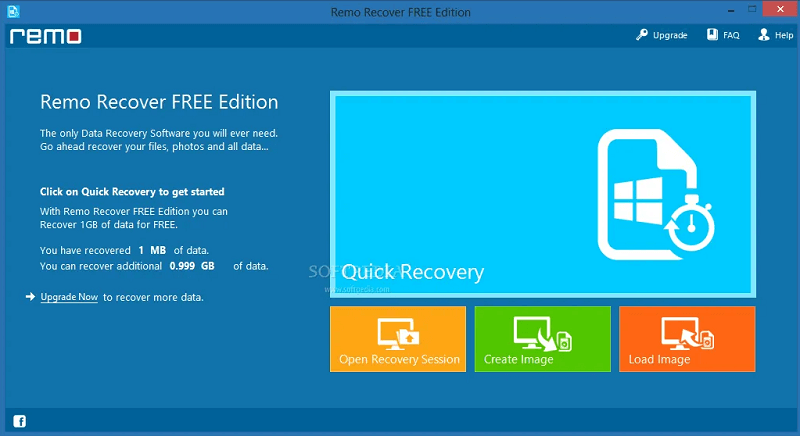Click 'Recover 1GB of data for FREE' text
The height and width of the screenshot is (436, 800).
click(109, 224)
